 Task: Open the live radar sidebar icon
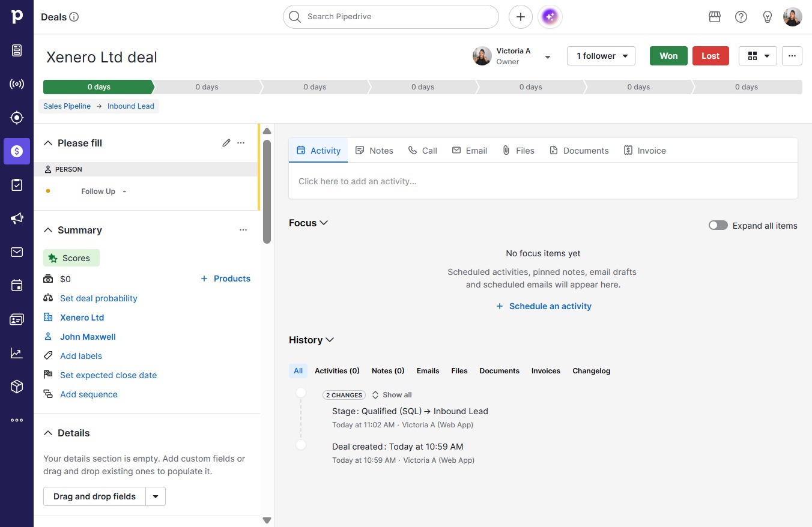pyautogui.click(x=17, y=84)
